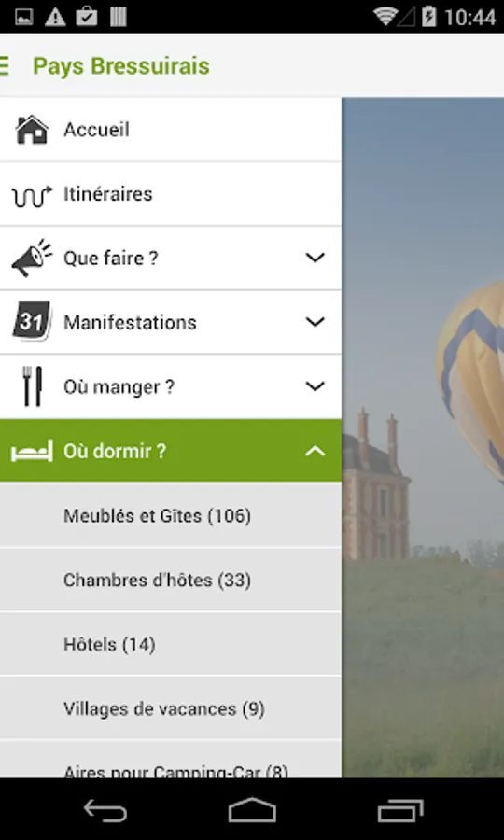Click the bed icon for Où dormir
Screen dimensions: 504x840
32,451
